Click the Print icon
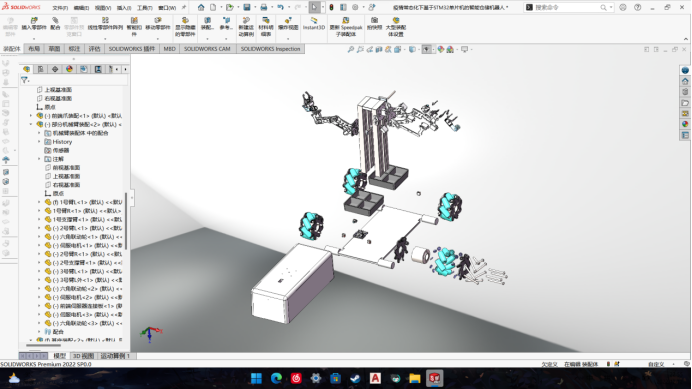Screen dimensions: 692x389 (263, 8)
